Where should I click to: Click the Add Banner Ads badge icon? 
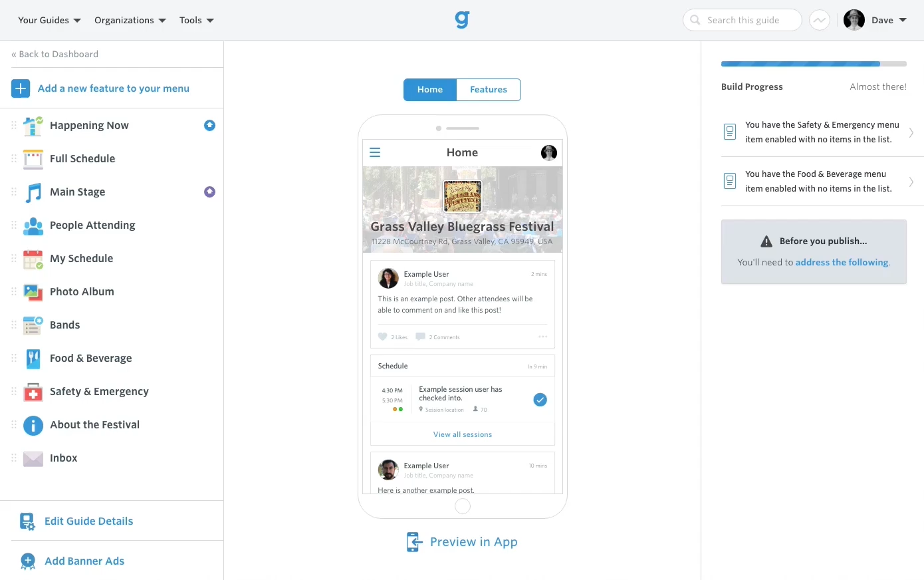pyautogui.click(x=27, y=561)
